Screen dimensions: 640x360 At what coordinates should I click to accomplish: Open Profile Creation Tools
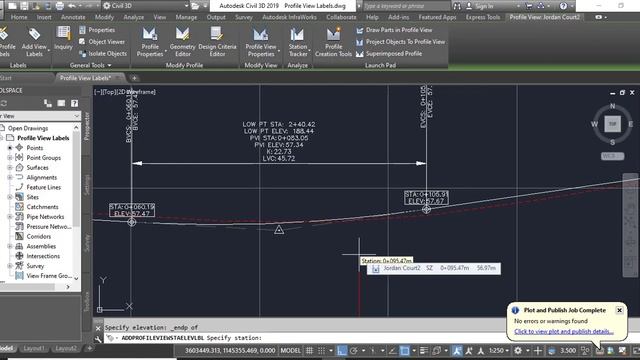[x=333, y=42]
